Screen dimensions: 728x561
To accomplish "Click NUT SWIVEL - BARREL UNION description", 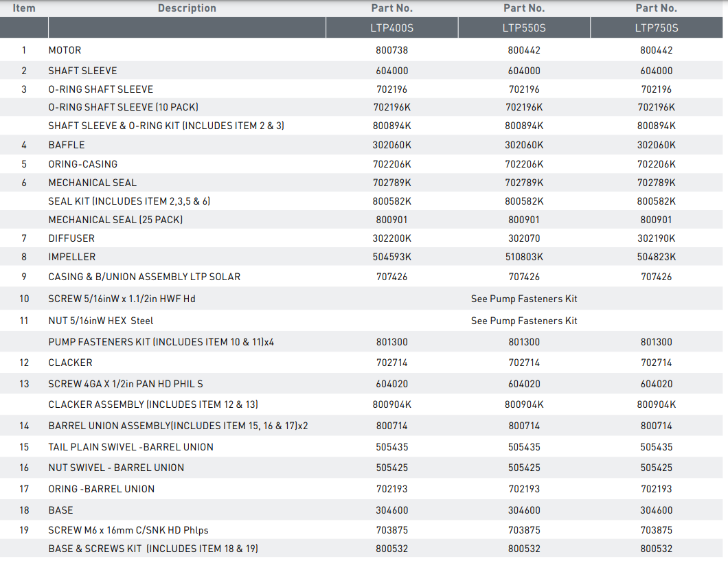I will tap(116, 468).
